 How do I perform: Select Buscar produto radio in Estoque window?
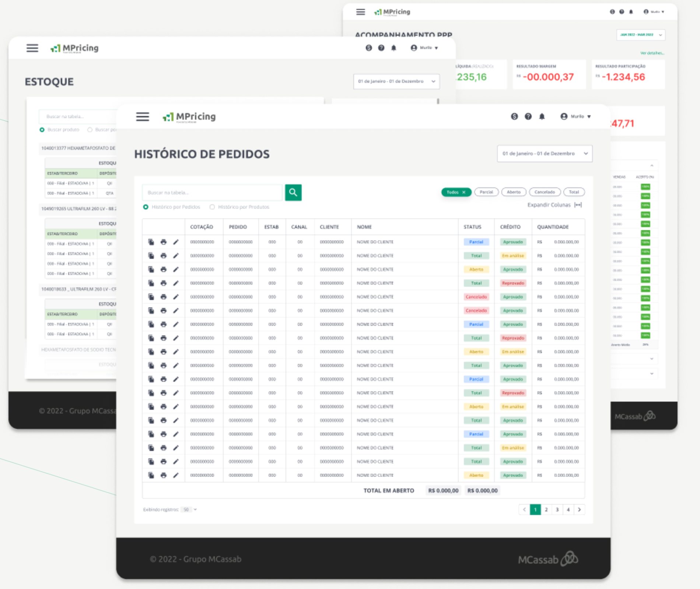pos(42,130)
